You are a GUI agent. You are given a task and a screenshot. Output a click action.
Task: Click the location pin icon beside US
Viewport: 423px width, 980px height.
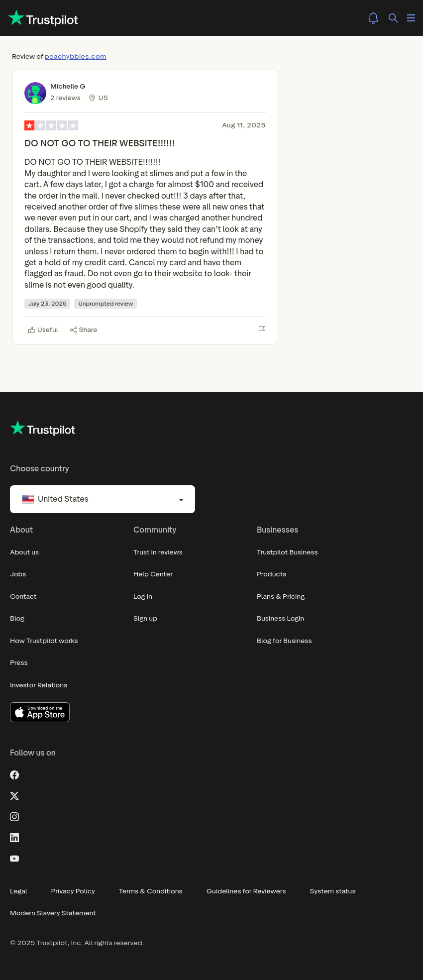coord(92,98)
